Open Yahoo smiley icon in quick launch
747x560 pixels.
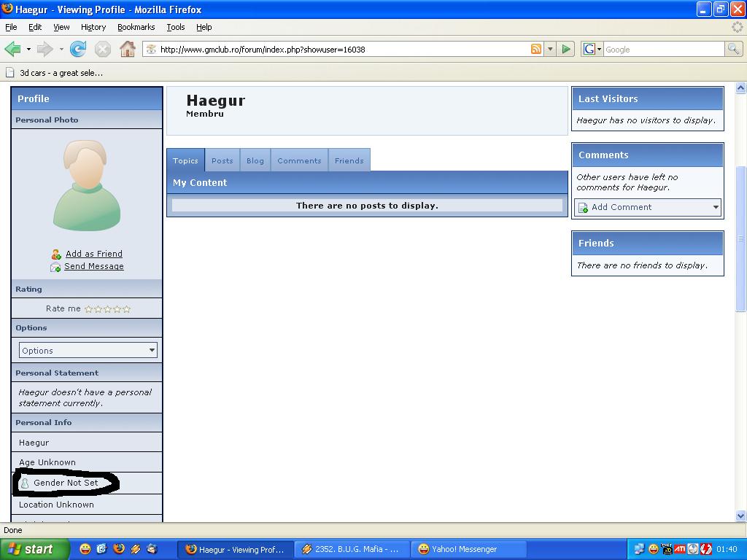point(85,549)
